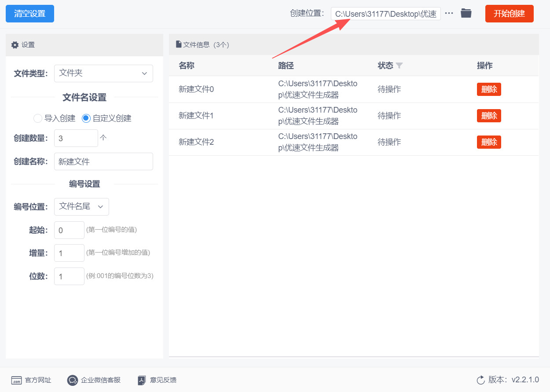
Task: Click the 起始 number input field
Action: click(69, 230)
